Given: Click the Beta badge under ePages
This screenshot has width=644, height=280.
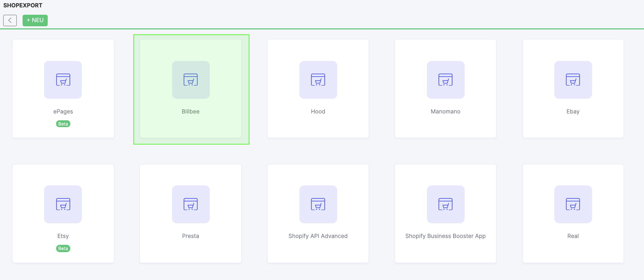Looking at the screenshot, I should [x=63, y=124].
